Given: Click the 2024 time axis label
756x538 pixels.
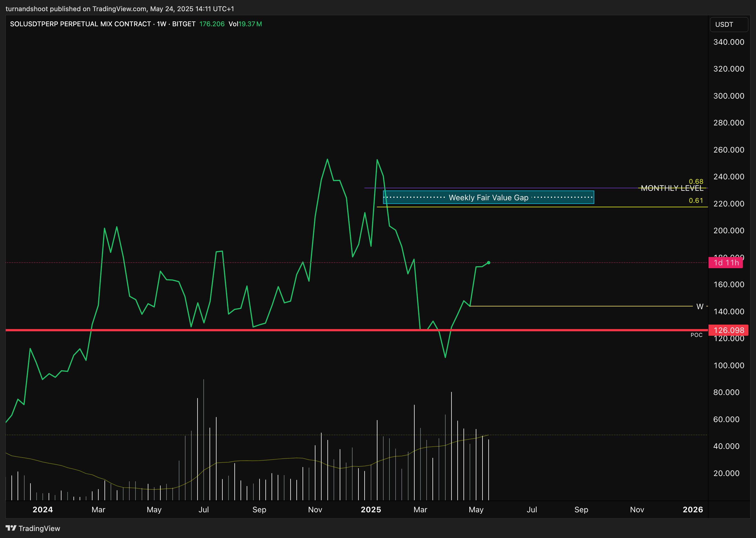Looking at the screenshot, I should point(43,510).
